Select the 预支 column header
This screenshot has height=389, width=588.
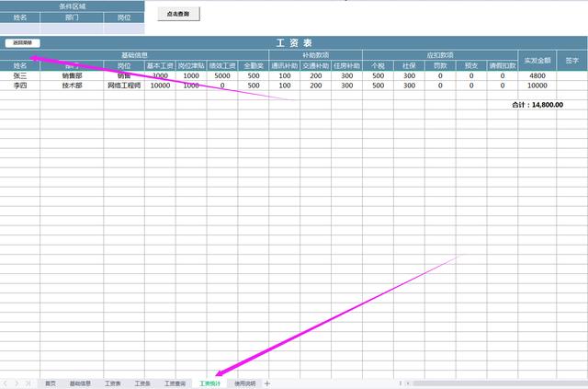[471, 65]
